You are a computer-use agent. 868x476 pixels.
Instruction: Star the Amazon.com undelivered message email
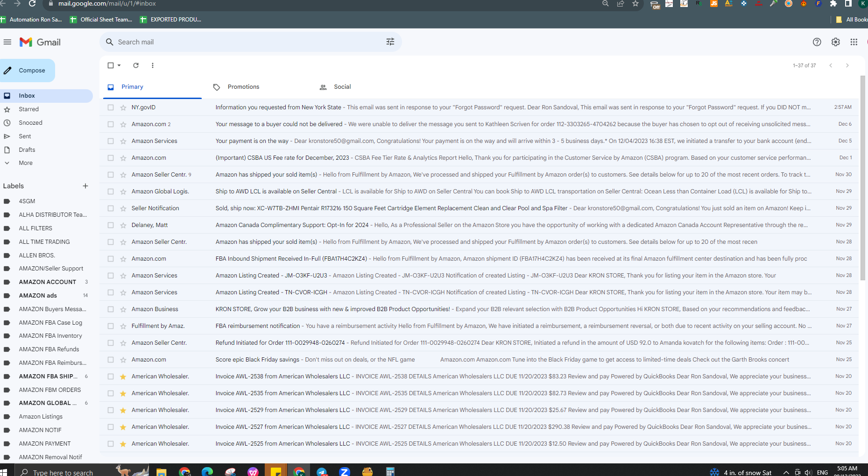(x=123, y=124)
